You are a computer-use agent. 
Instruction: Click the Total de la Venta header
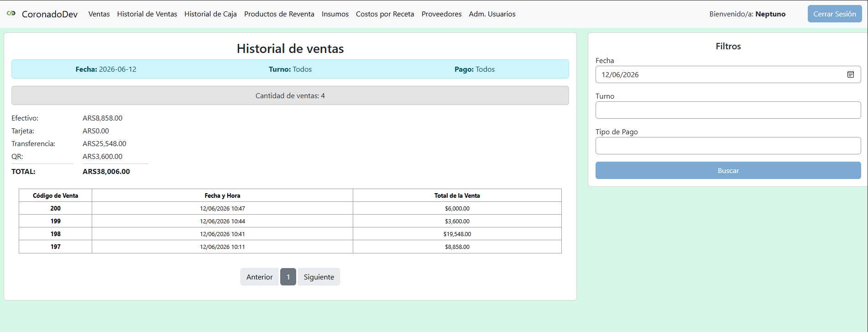point(457,195)
